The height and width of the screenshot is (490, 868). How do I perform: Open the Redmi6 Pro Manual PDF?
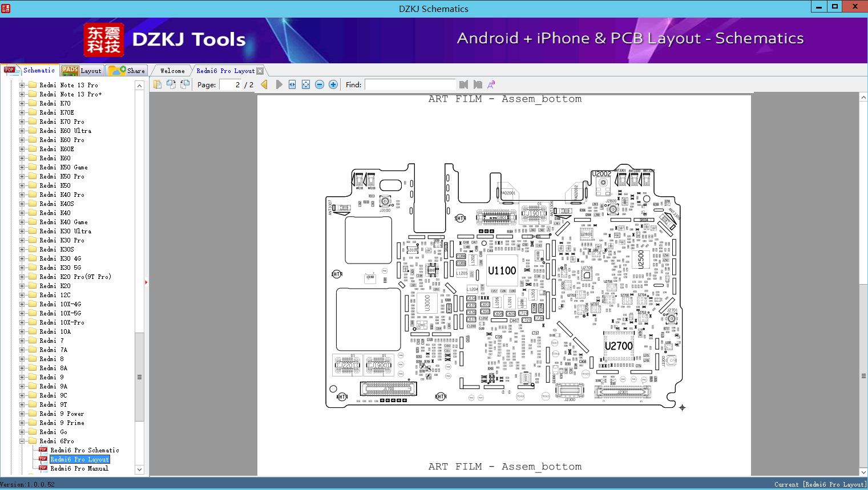tap(79, 468)
